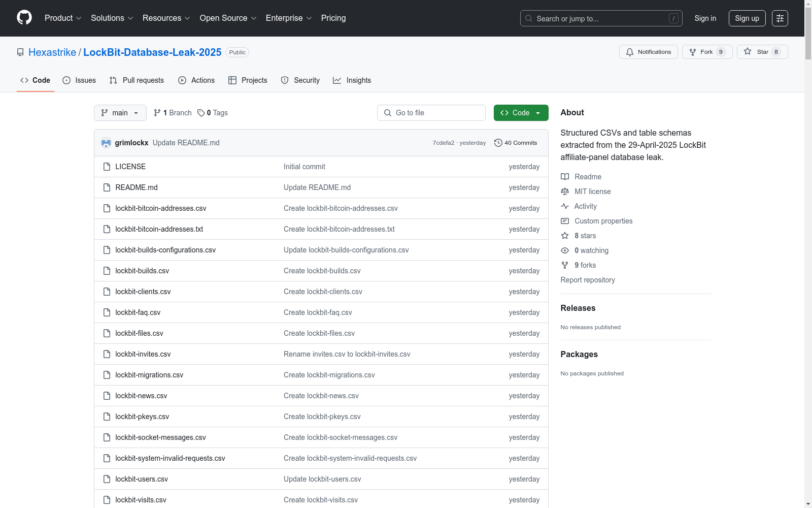Open the repository icon beside Hexastrike
The height and width of the screenshot is (508, 812).
tap(20, 52)
